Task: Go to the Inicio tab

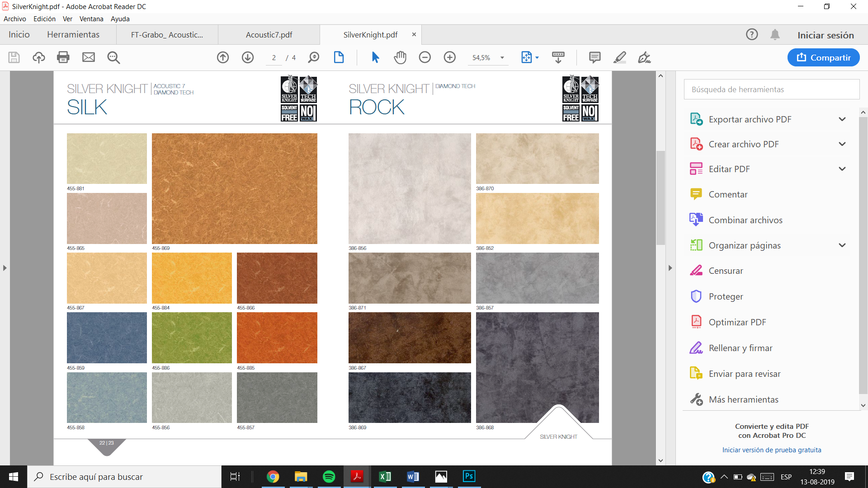Action: 19,35
